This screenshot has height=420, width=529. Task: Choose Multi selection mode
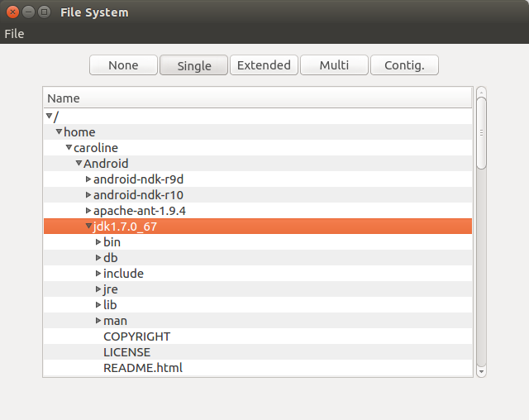coord(334,65)
